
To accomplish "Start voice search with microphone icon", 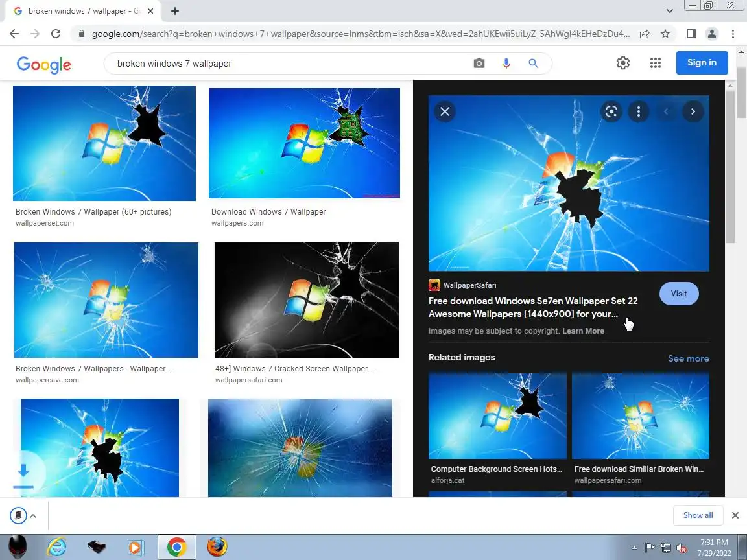I will tap(506, 64).
